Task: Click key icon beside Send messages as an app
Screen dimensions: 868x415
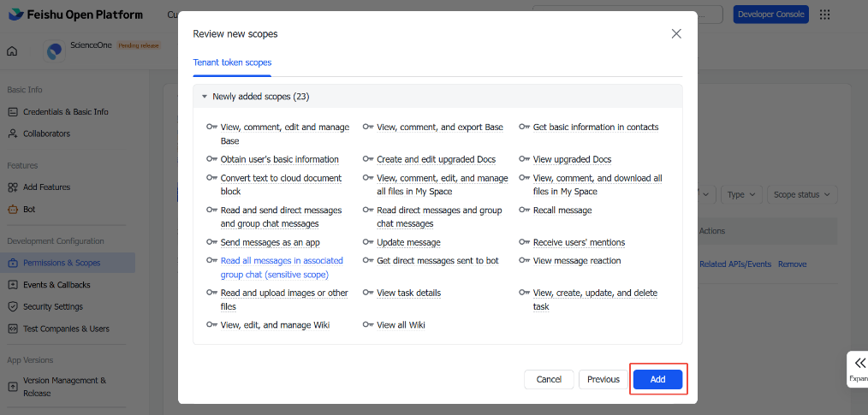Action: pos(211,242)
